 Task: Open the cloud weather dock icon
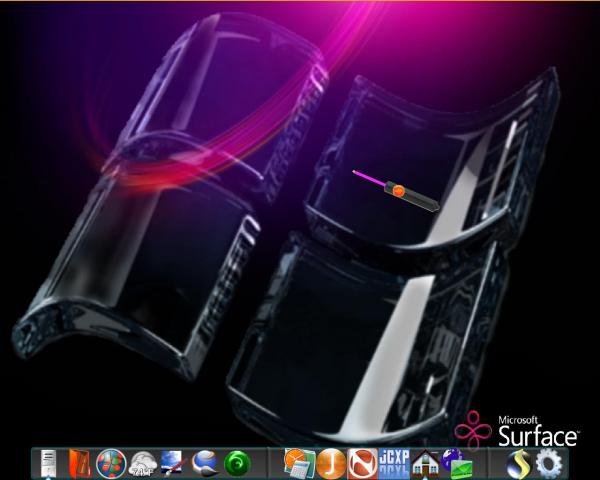coord(142,464)
